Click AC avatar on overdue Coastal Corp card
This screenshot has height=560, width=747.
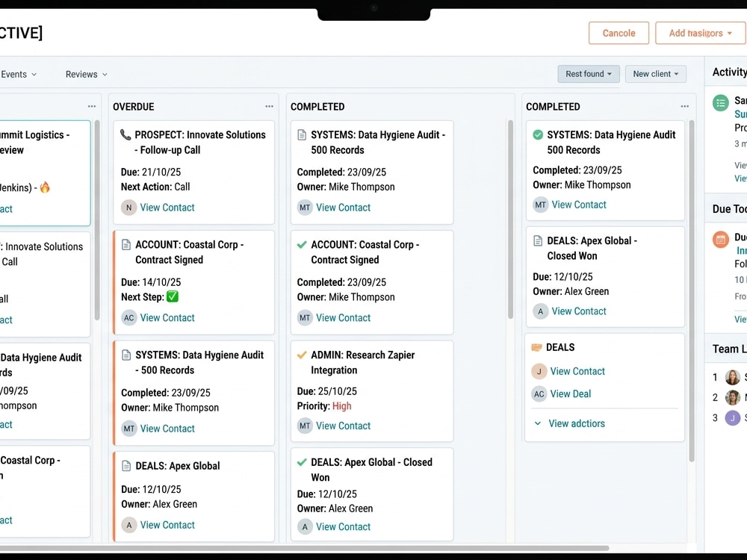(128, 317)
